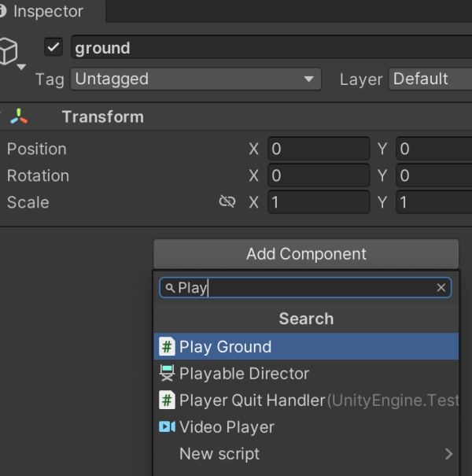Click the Video Player camera icon
Viewport: 472px width, 476px height.
point(167,426)
